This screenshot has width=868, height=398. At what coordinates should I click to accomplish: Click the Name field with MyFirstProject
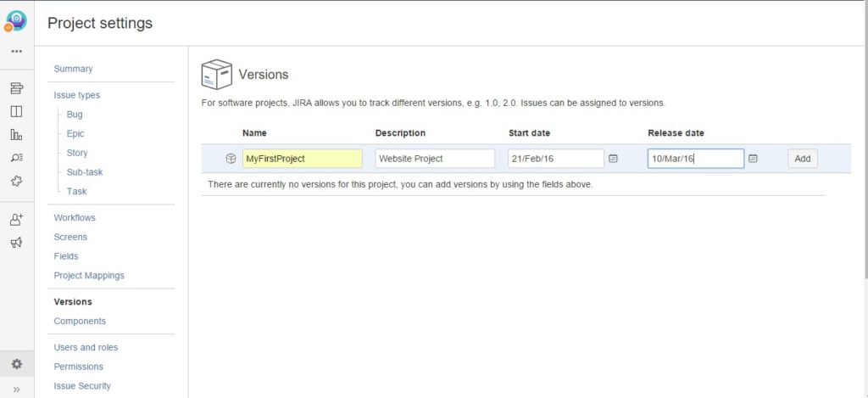[x=303, y=159]
